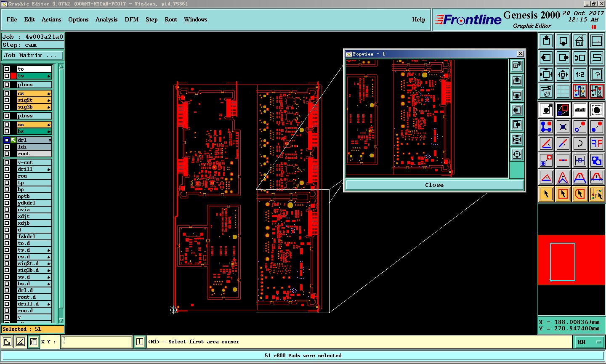Click the Popview pan up icon
The height and width of the screenshot is (364, 606).
pyautogui.click(x=517, y=80)
